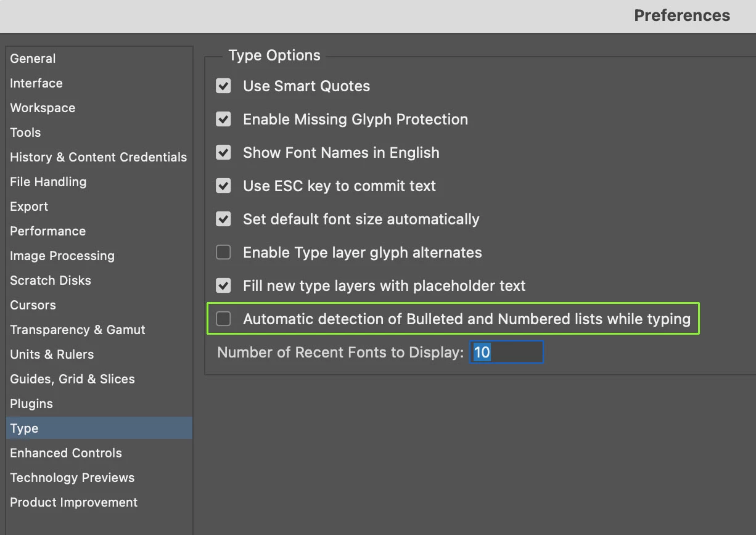756x535 pixels.
Task: Uncheck Show Font Names in English
Action: pos(223,153)
